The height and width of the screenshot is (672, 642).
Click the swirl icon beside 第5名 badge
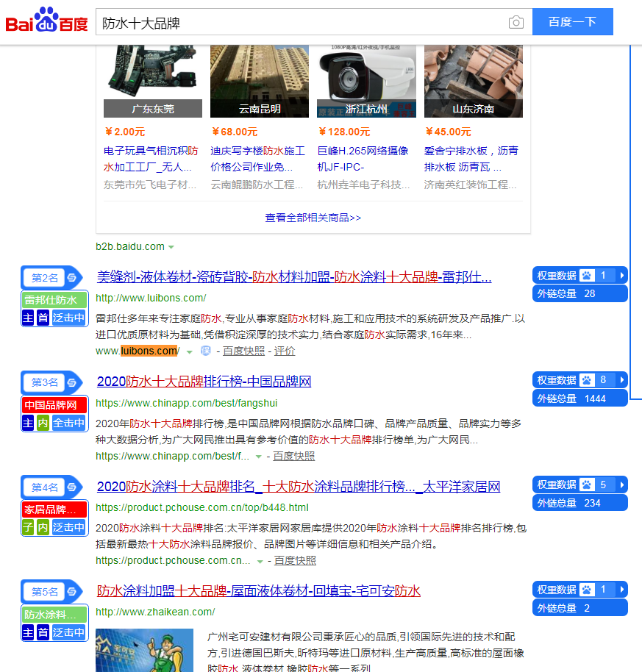pos(72,592)
